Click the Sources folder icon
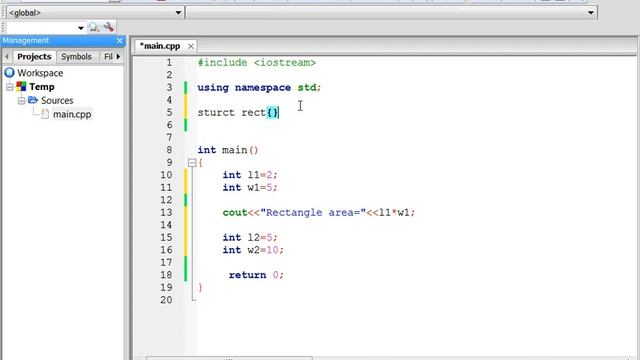Screen dimensions: 640x360 click(33, 100)
